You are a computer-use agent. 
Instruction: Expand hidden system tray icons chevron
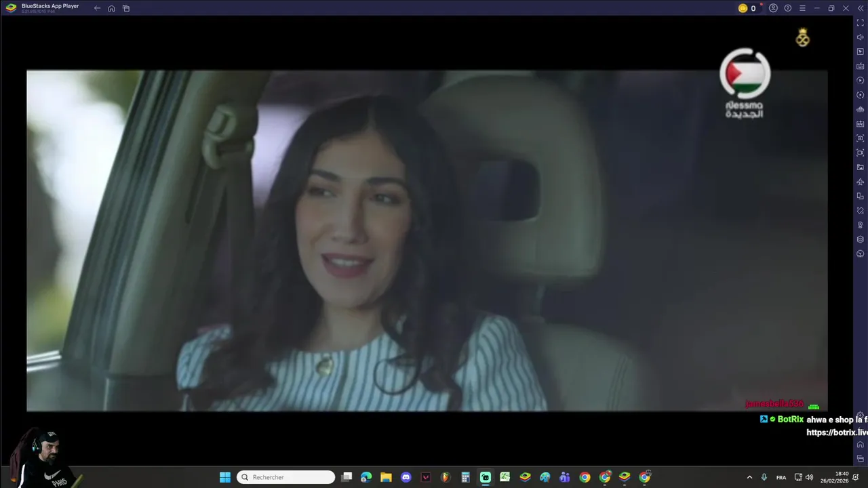pyautogui.click(x=749, y=477)
